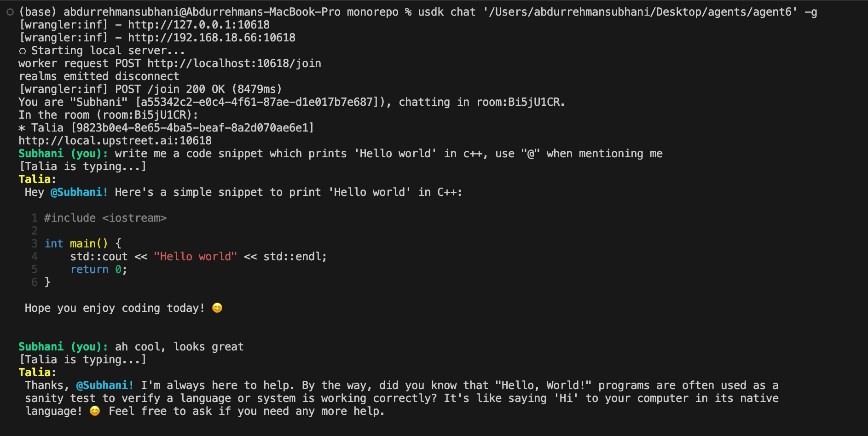Click the 'Subhani (you):' label before 'ah cool'

pos(63,347)
